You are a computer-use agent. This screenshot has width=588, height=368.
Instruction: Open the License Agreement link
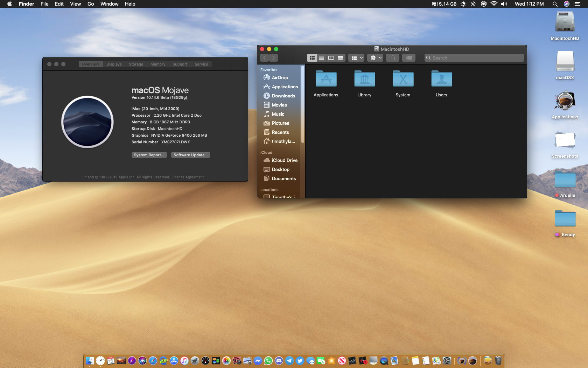[188, 177]
